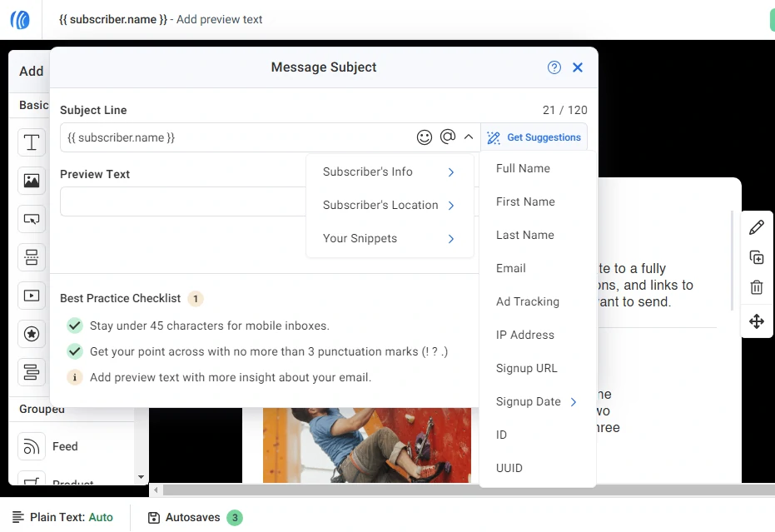
Task: Select the Feed element icon
Action: coord(32,446)
